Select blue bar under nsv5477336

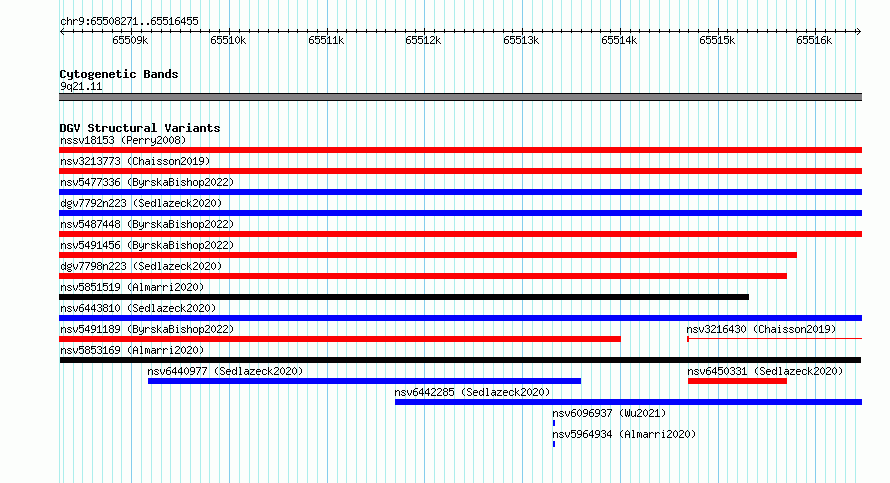click(x=460, y=192)
